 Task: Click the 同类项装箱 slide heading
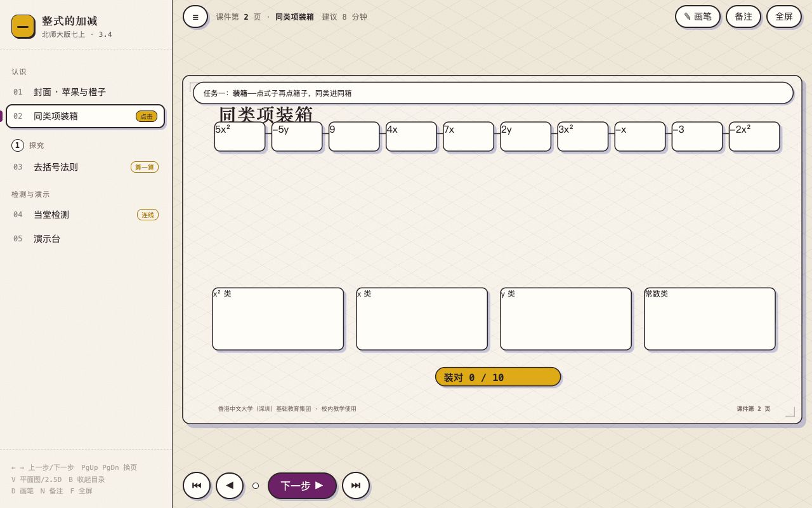(x=266, y=114)
